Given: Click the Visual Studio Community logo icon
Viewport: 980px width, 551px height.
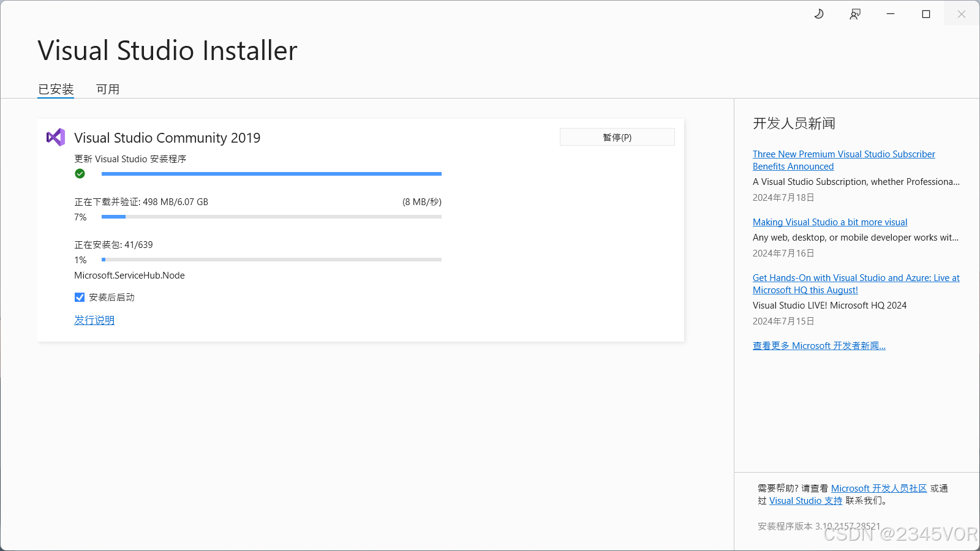Looking at the screenshot, I should point(56,137).
